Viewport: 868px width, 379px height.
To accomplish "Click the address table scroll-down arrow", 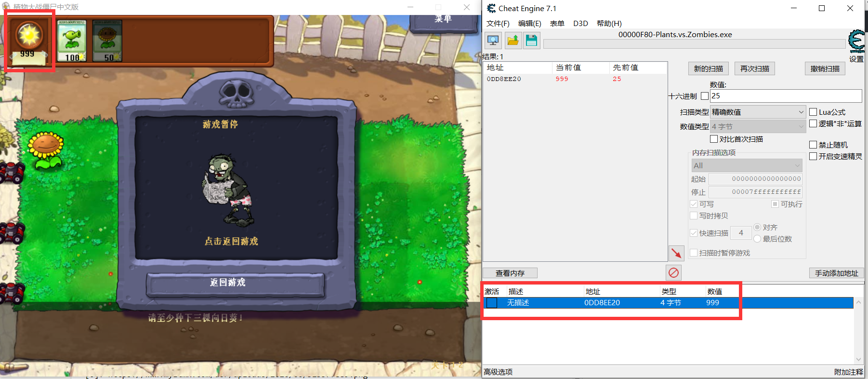I will [x=858, y=359].
